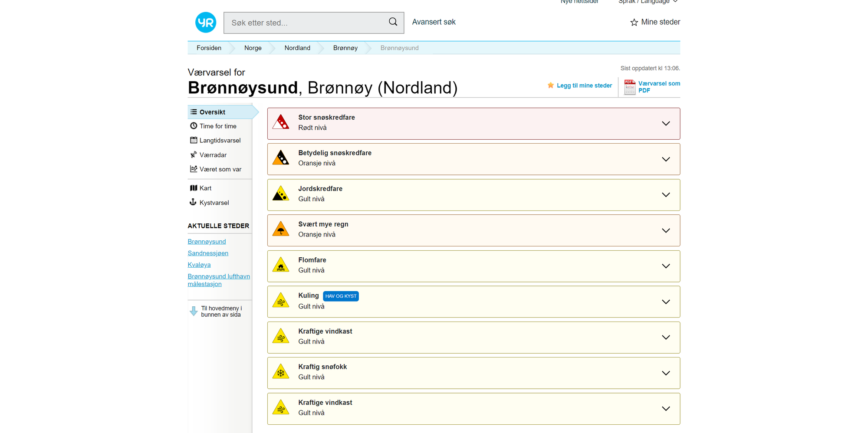
Task: Click the satellite icon for Værradar
Action: point(194,154)
